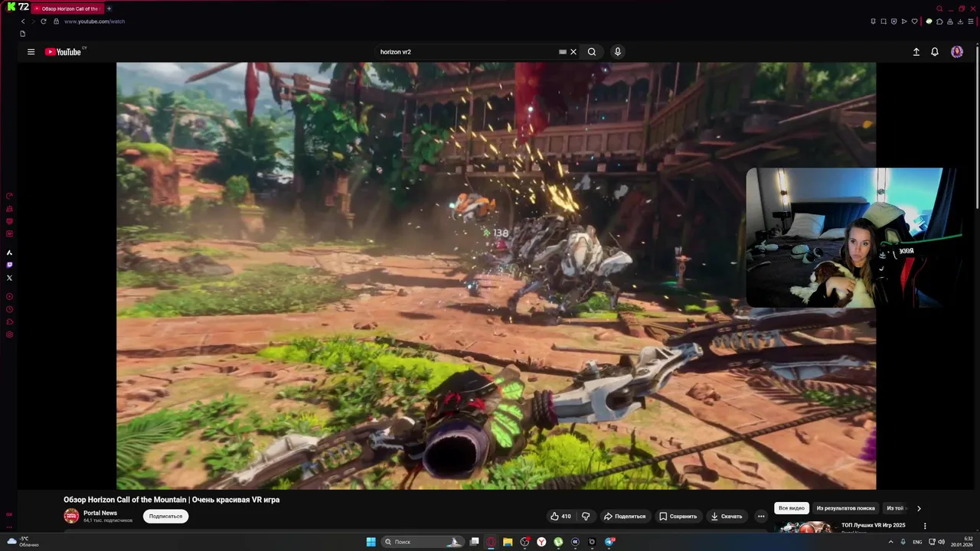
Task: Open Twitch in the Opera GX sidebar
Action: 9,265
